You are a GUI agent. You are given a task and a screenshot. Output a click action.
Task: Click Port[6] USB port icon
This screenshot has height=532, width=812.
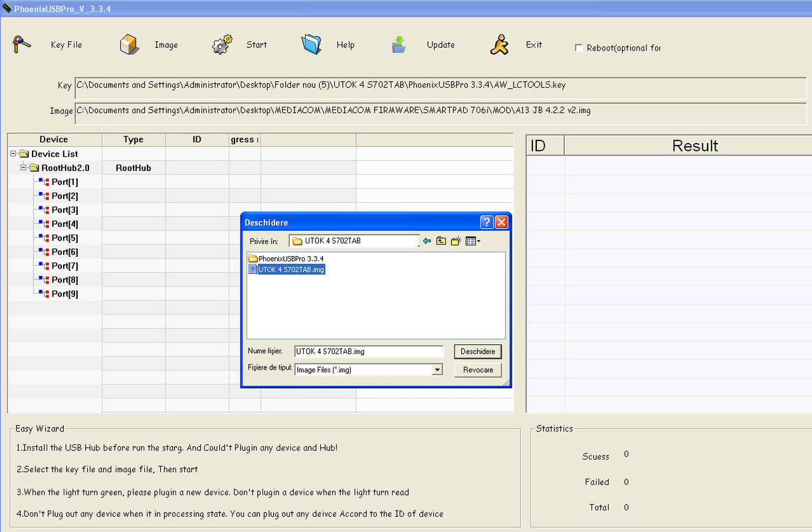click(x=44, y=251)
